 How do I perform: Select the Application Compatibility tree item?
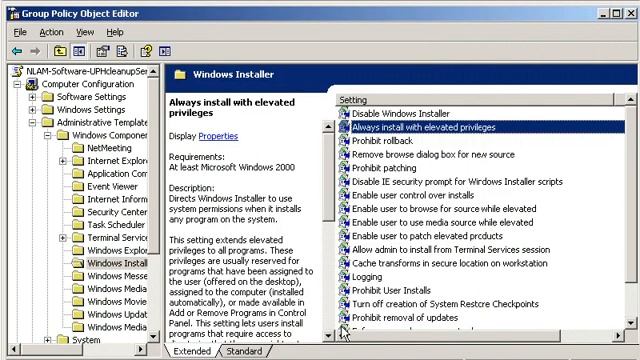click(x=117, y=173)
